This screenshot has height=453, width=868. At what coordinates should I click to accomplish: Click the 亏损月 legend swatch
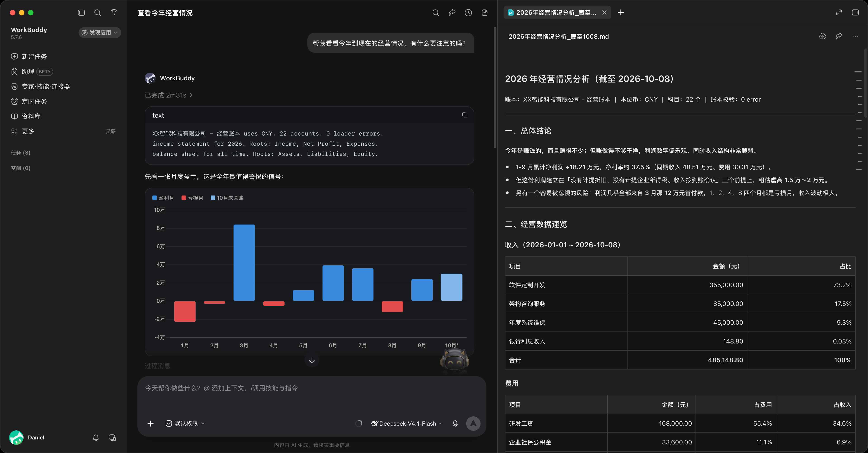(184, 198)
